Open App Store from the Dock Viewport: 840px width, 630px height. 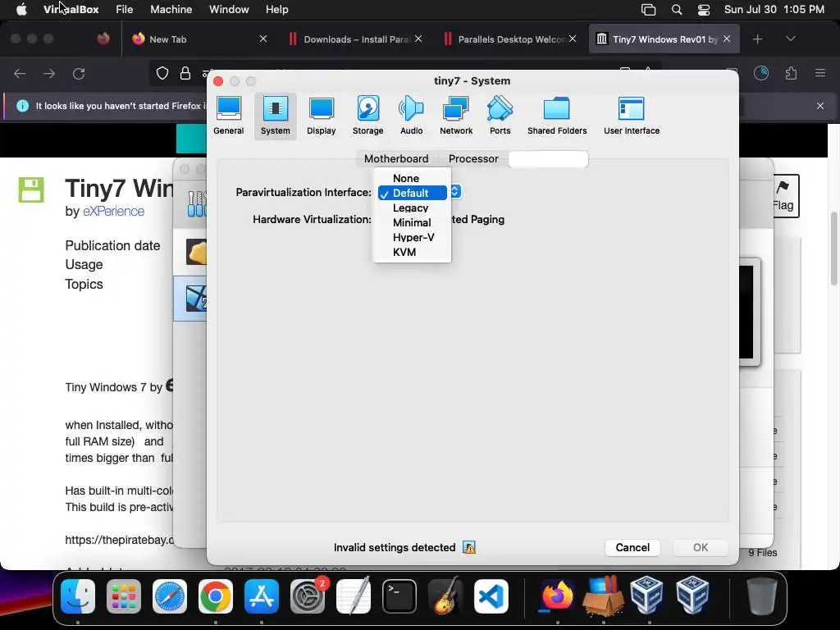tap(262, 597)
